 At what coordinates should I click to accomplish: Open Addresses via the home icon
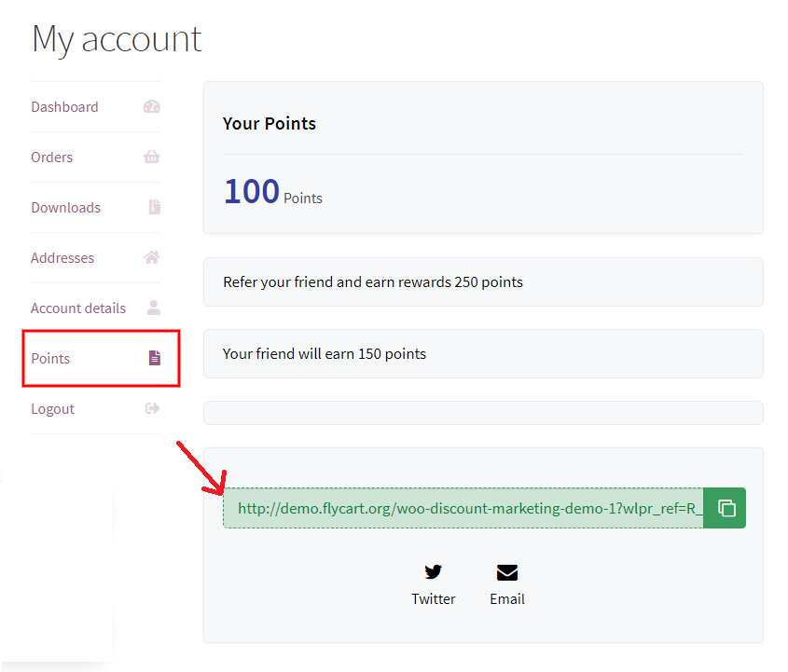tap(151, 257)
